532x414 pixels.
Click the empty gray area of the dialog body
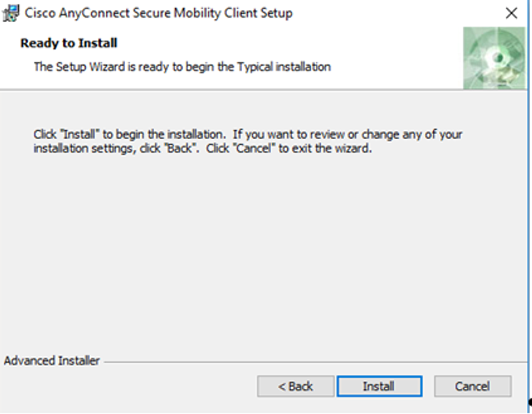click(x=263, y=251)
